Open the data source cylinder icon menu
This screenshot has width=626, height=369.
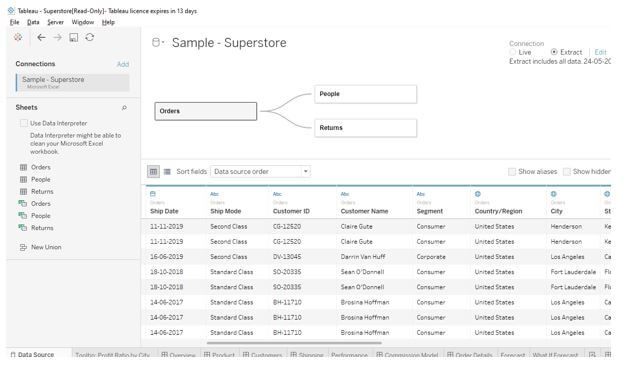[x=158, y=42]
